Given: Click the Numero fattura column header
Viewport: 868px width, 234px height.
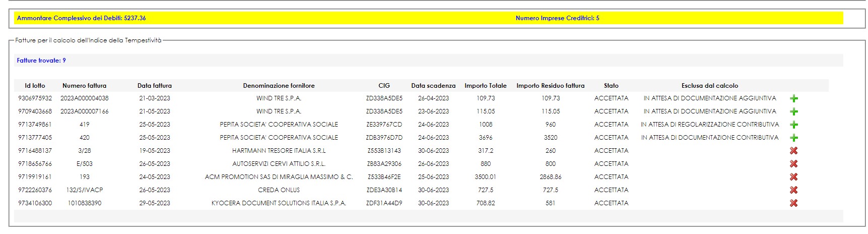Looking at the screenshot, I should coord(84,86).
